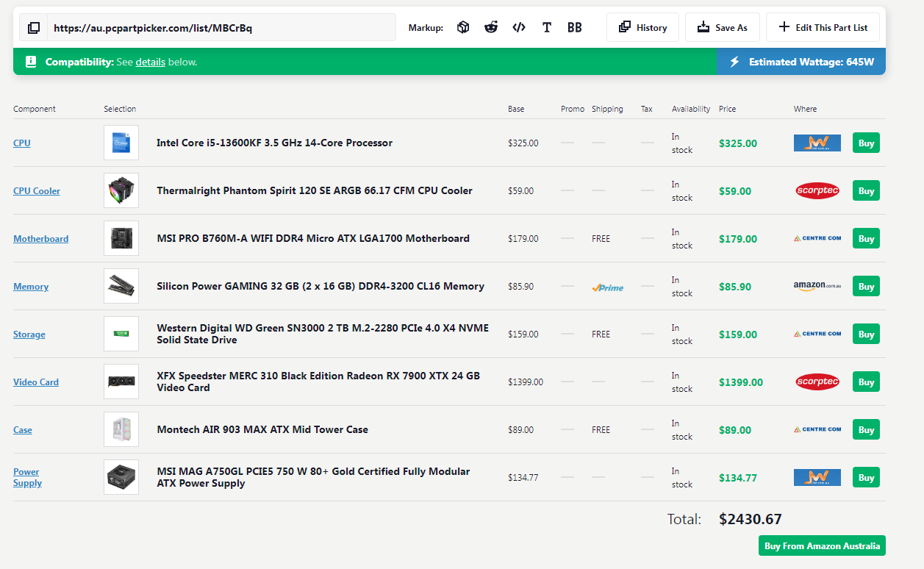Screen dimensions: 924x569
Task: Buy the MSI PRO B760M-A motherboard
Action: click(x=866, y=238)
